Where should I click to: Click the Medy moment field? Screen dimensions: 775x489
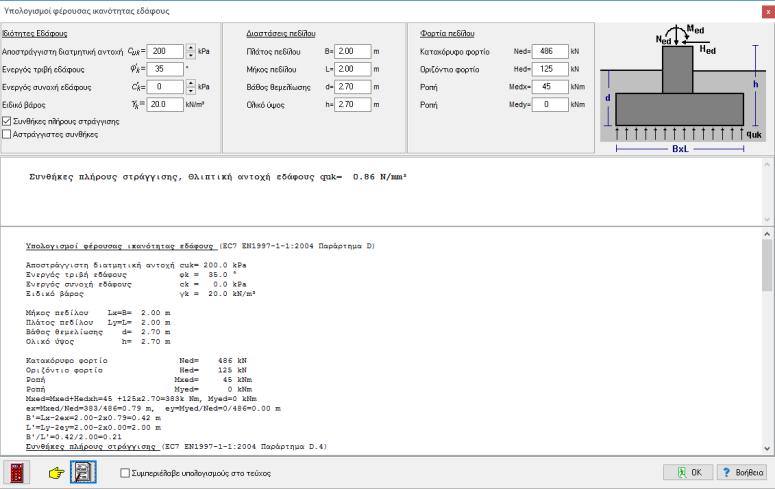pos(550,105)
